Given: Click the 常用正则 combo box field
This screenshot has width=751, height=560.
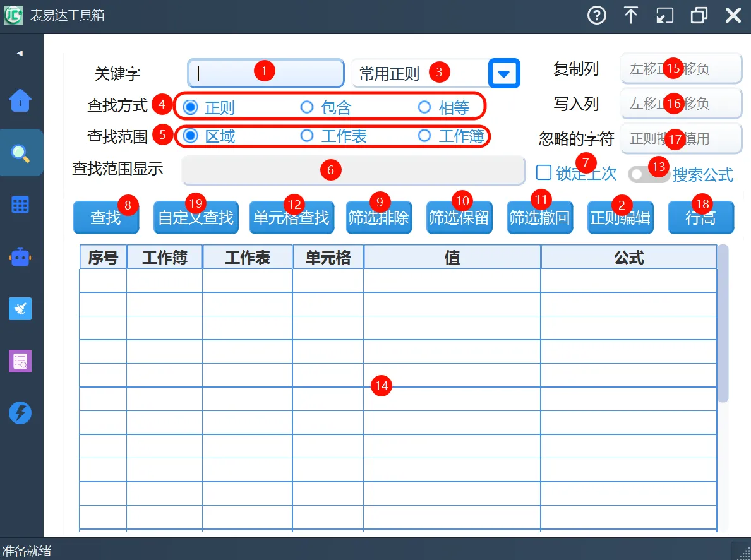Looking at the screenshot, I should tap(419, 73).
